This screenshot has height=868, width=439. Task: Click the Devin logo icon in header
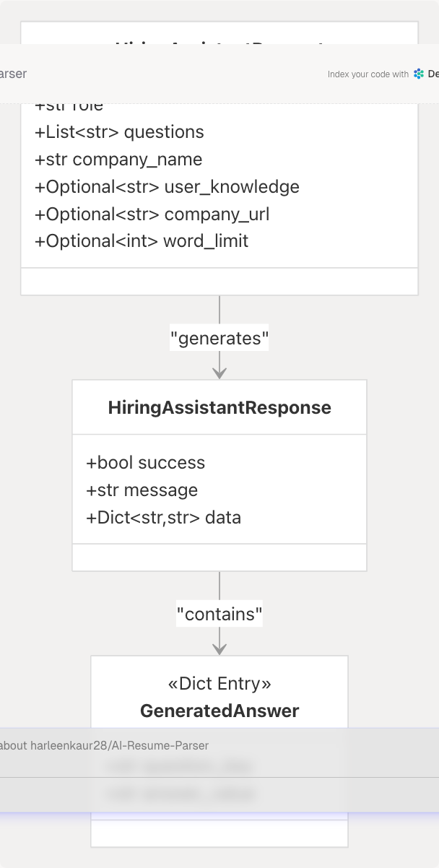coord(419,74)
